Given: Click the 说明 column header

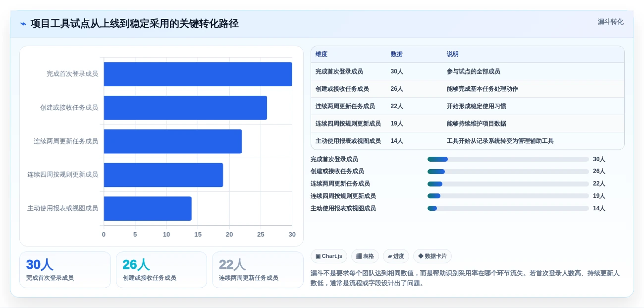Looking at the screenshot, I should click(x=453, y=55).
